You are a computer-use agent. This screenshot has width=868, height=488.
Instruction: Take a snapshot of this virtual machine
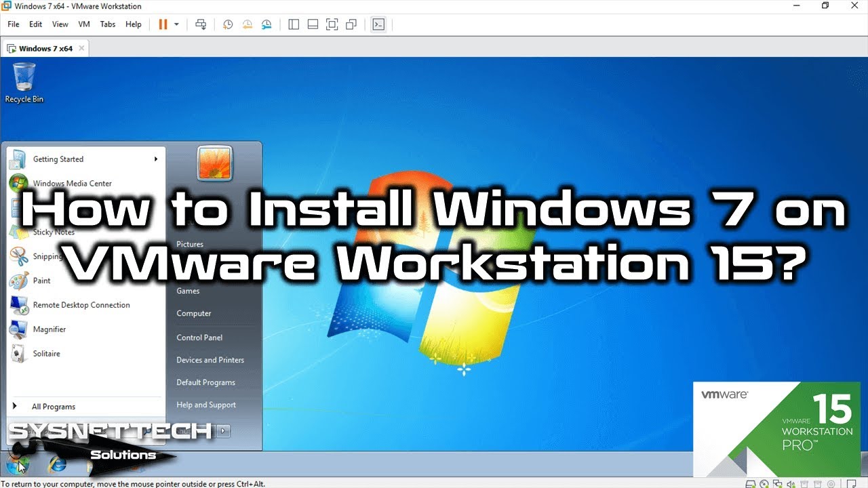click(x=228, y=24)
